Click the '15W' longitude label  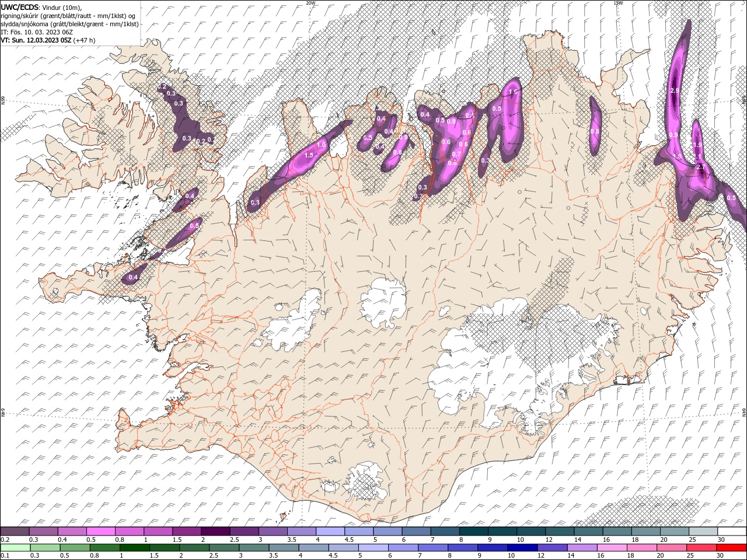pyautogui.click(x=617, y=3)
